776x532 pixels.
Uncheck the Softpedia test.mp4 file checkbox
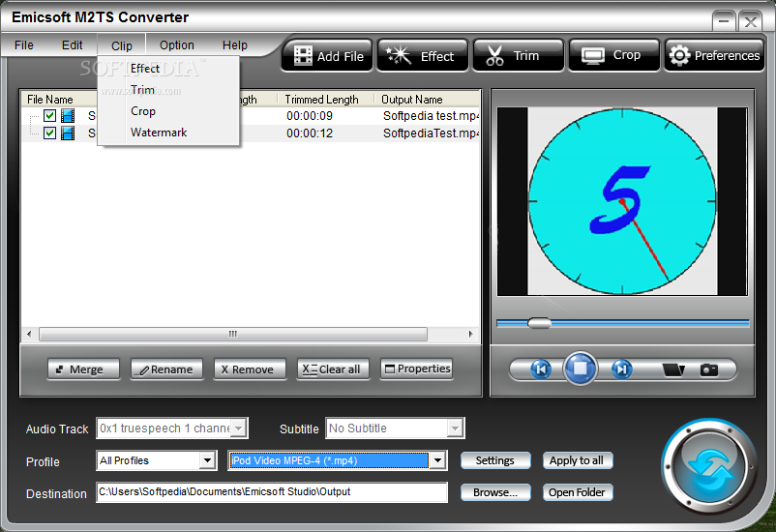click(49, 116)
